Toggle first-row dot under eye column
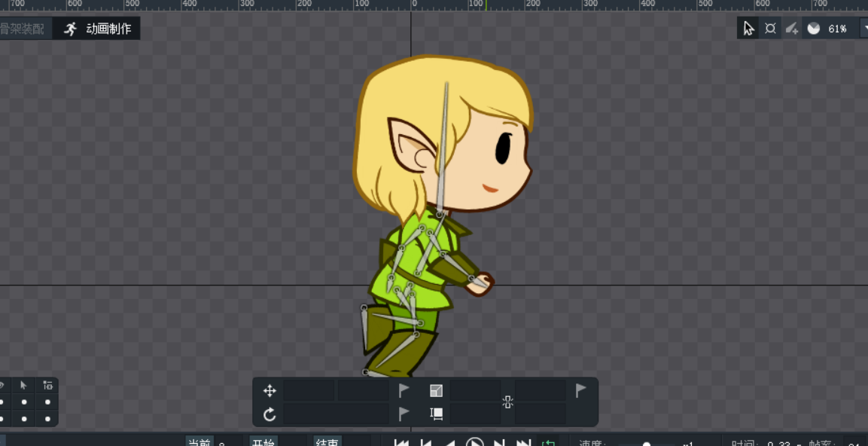868x446 pixels. click(2, 402)
